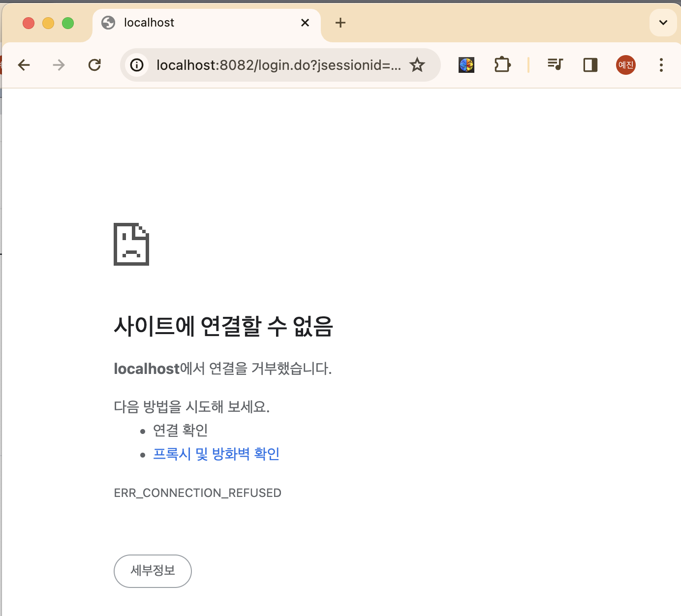681x616 pixels.
Task: Click the 세부정보 button
Action: click(x=153, y=571)
